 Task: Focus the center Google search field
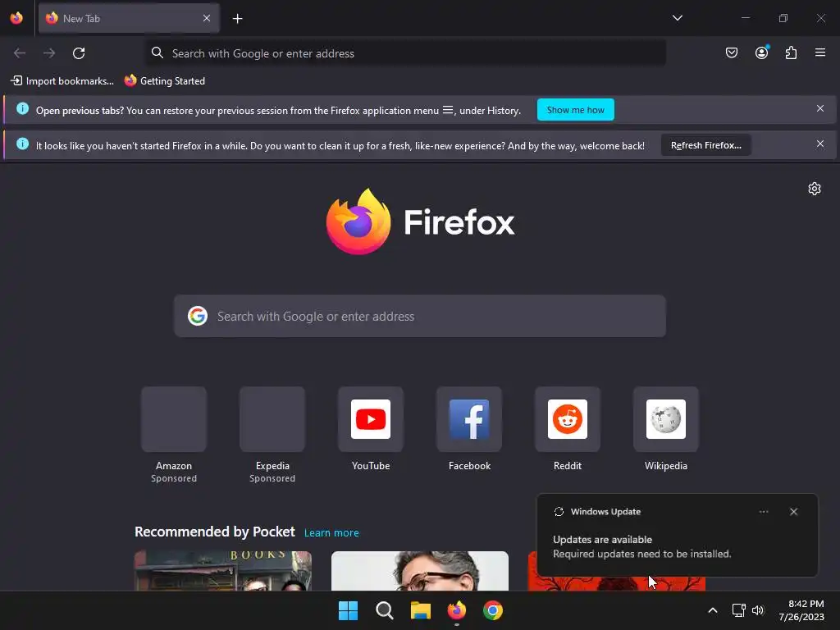pos(419,316)
